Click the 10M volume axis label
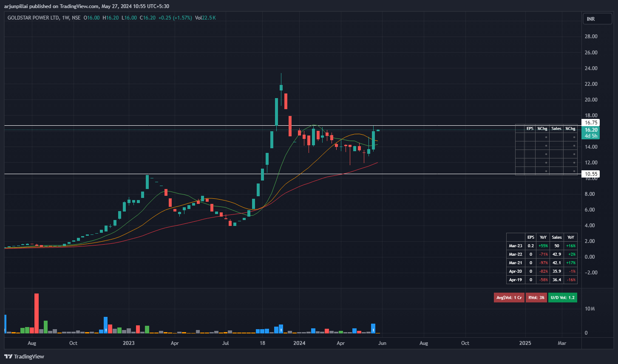The image size is (618, 364). coord(589,309)
